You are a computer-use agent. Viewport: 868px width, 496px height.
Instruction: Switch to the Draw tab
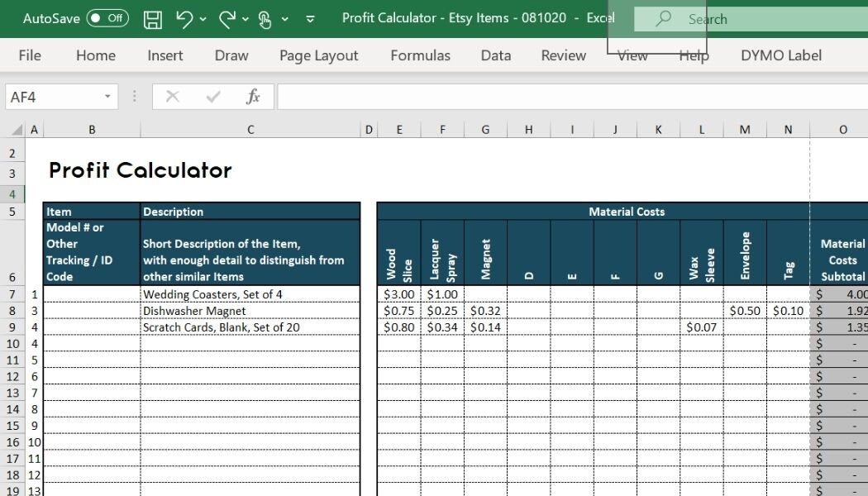point(231,55)
